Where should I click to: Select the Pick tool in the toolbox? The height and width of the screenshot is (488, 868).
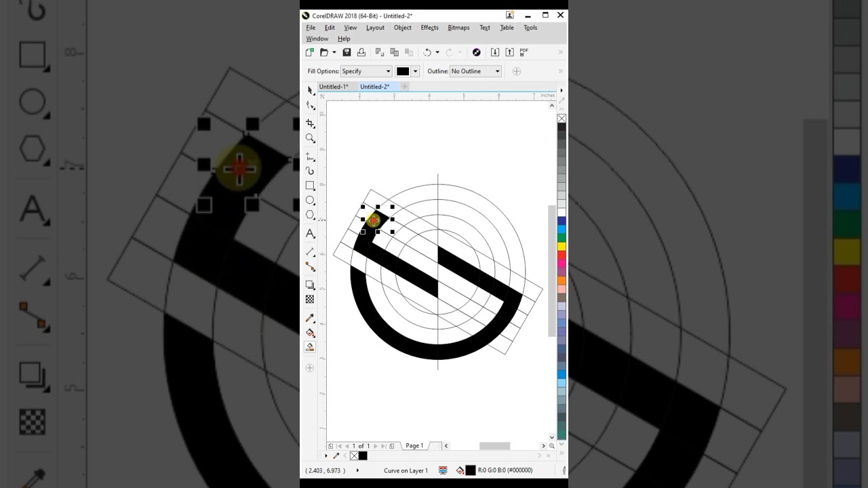(310, 90)
